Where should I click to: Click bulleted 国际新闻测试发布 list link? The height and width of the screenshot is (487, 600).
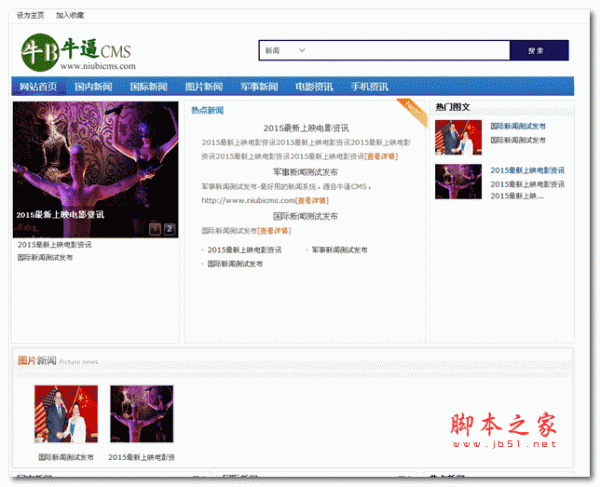point(235,264)
